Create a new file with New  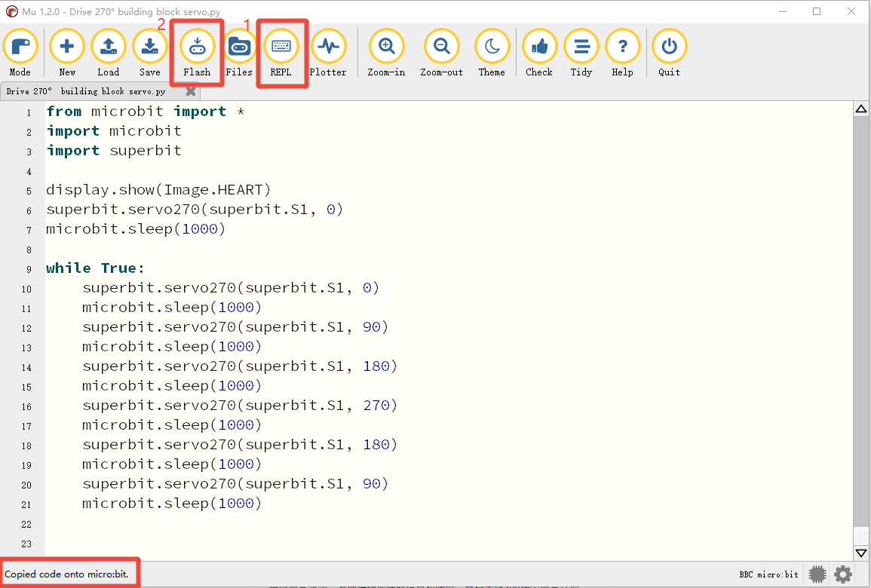(x=67, y=53)
